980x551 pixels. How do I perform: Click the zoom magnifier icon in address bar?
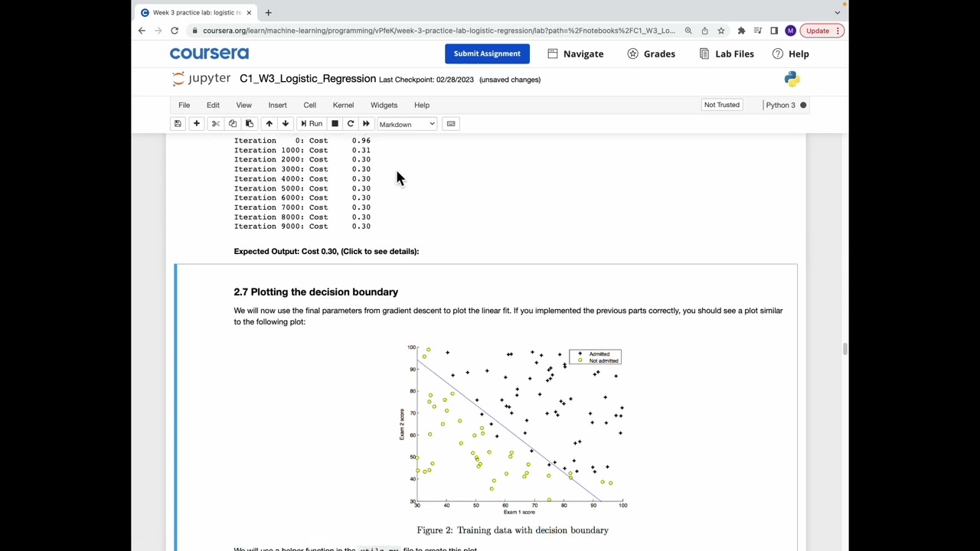click(688, 31)
